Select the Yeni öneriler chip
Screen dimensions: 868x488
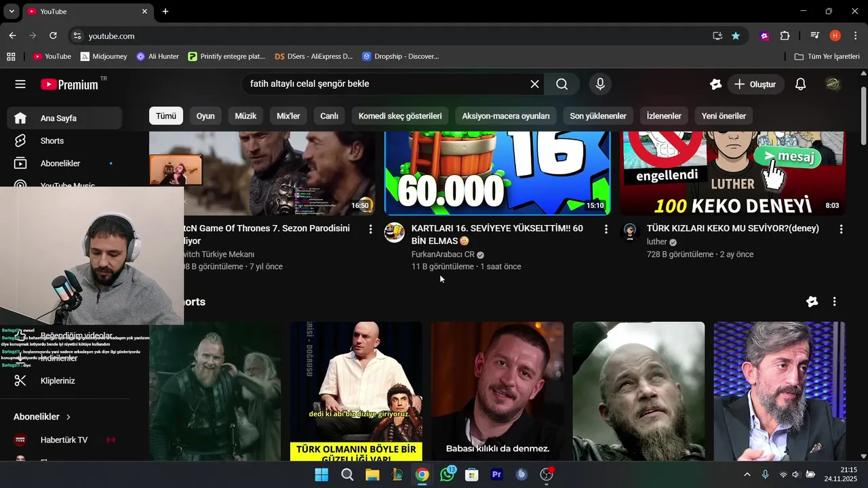pyautogui.click(x=724, y=116)
